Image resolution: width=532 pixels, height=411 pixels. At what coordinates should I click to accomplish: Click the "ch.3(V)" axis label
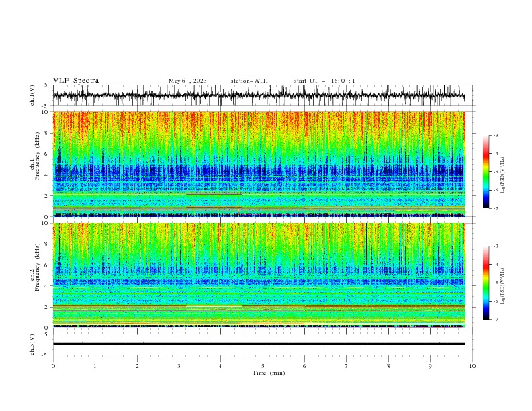pos(32,345)
